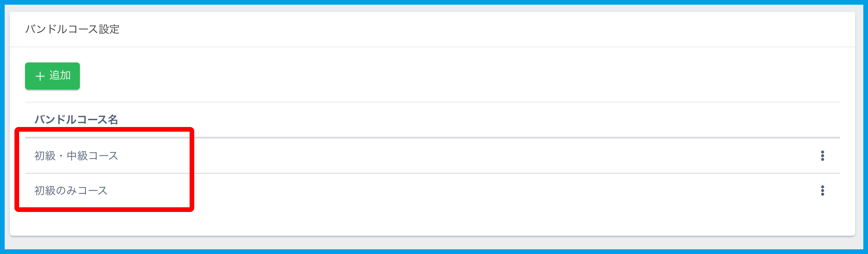Click the plus icon on 追加 button
This screenshot has width=868, height=254.
[40, 76]
